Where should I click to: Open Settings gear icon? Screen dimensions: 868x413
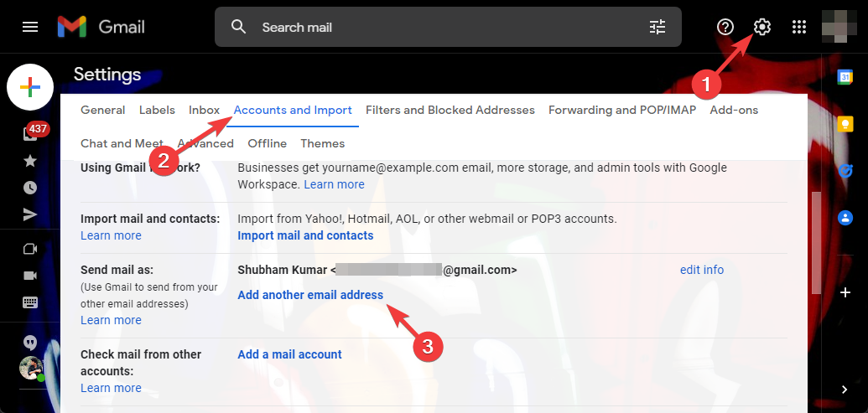pos(762,27)
